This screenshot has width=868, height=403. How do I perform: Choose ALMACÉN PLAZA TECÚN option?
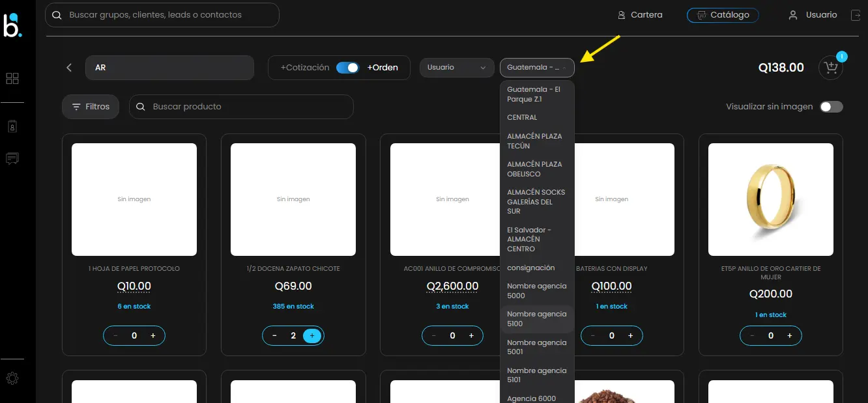coord(537,141)
